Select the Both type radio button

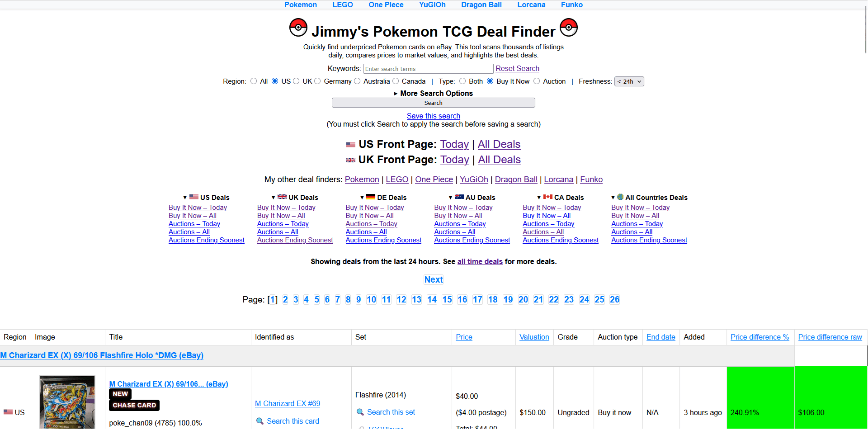coord(462,81)
